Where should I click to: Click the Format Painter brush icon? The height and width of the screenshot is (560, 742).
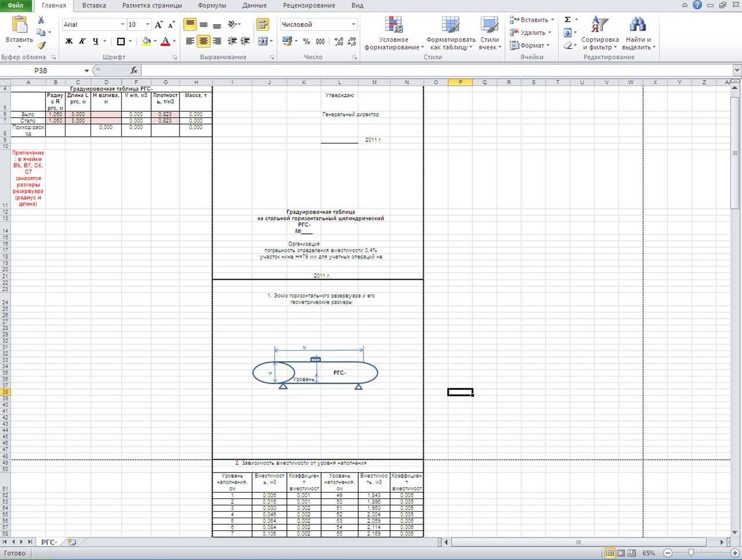point(41,45)
